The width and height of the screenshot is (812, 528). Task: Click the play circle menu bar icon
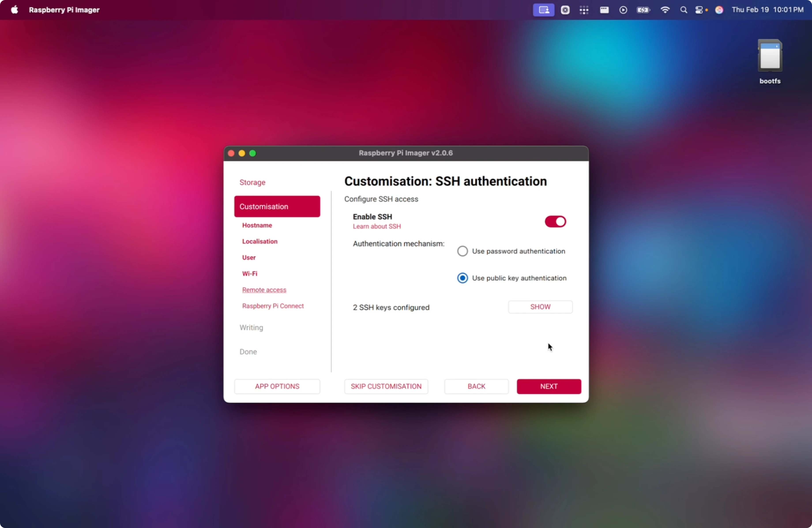(623, 10)
